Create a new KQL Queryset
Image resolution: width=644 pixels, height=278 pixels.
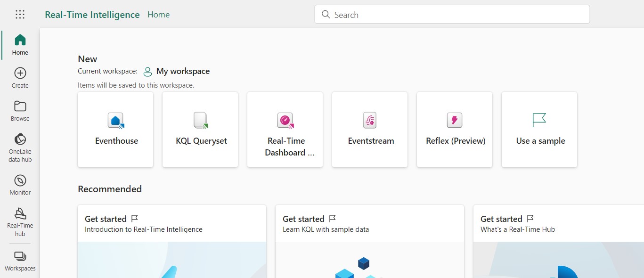click(200, 130)
